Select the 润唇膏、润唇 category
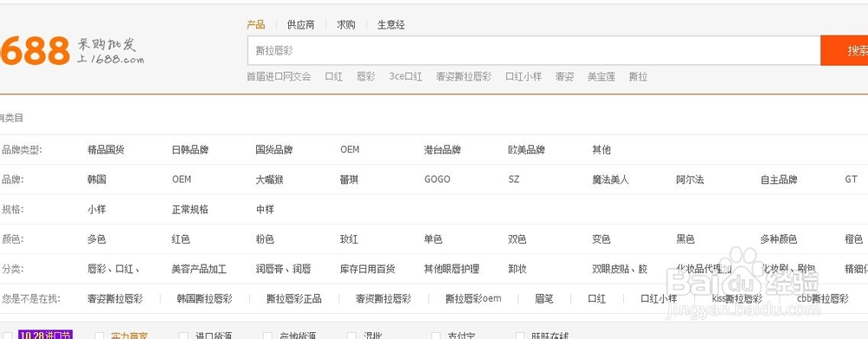868x339 pixels. coord(284,270)
